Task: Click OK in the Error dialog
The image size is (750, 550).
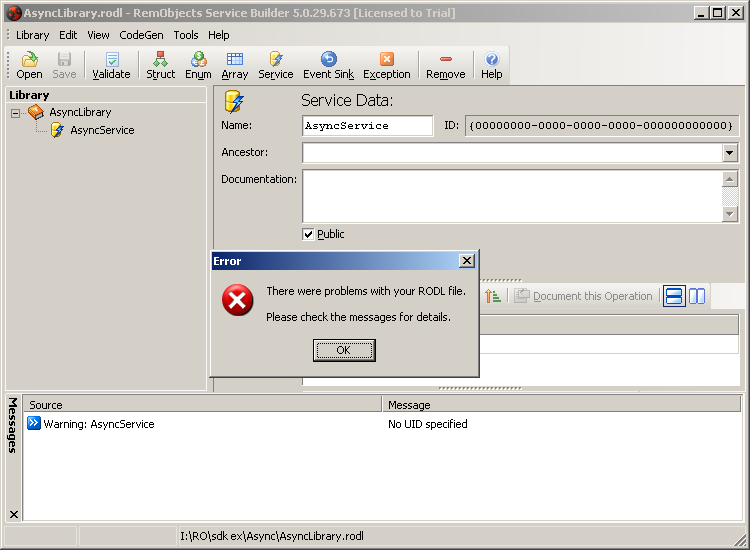Action: point(344,350)
